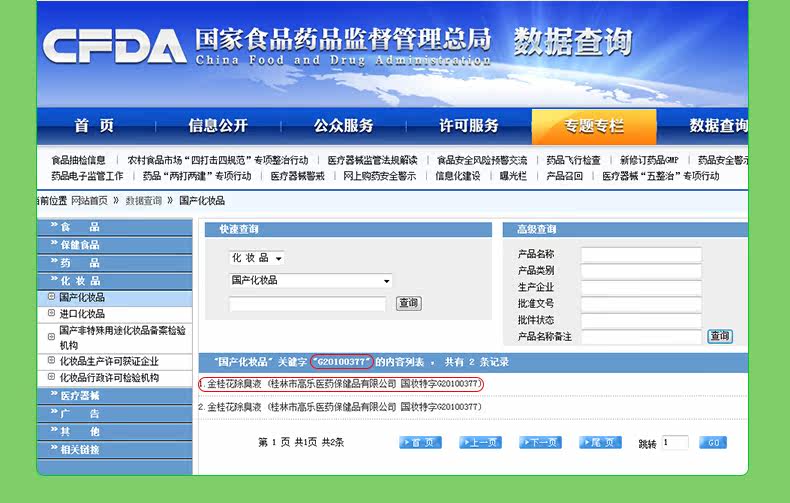This screenshot has width=790, height=503.
Task: Focus the 批准文号 input field
Action: (641, 304)
